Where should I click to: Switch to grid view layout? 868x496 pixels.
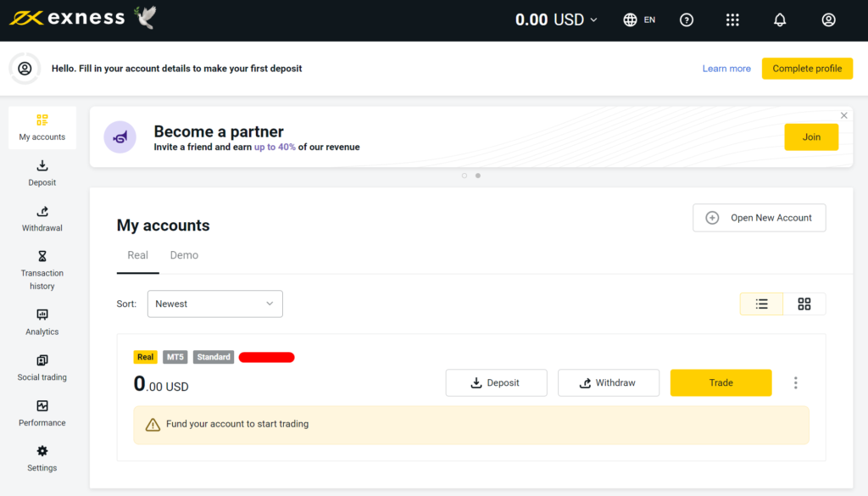tap(804, 304)
